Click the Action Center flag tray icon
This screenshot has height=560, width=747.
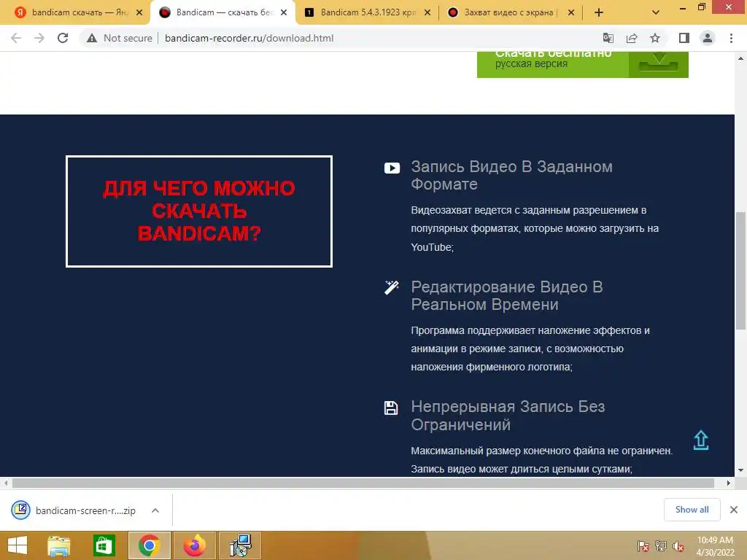643,546
